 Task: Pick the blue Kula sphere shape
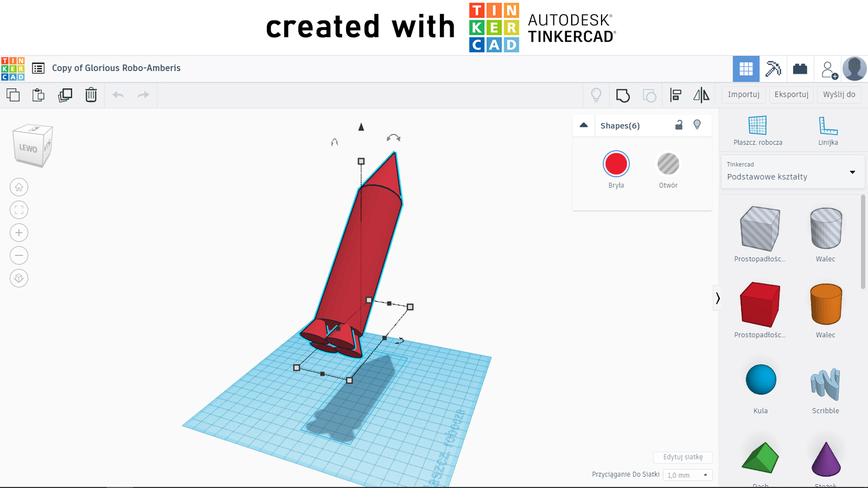(x=761, y=380)
